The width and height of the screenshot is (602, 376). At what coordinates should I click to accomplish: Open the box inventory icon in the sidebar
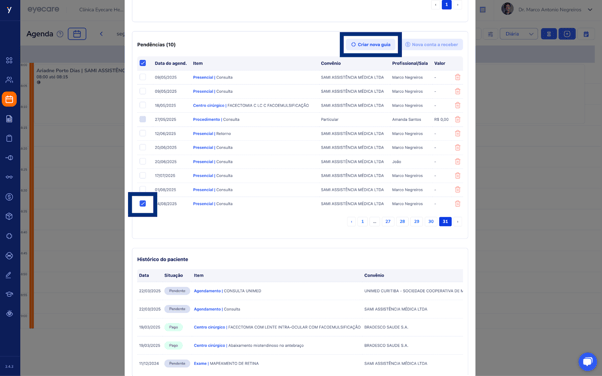point(9,216)
